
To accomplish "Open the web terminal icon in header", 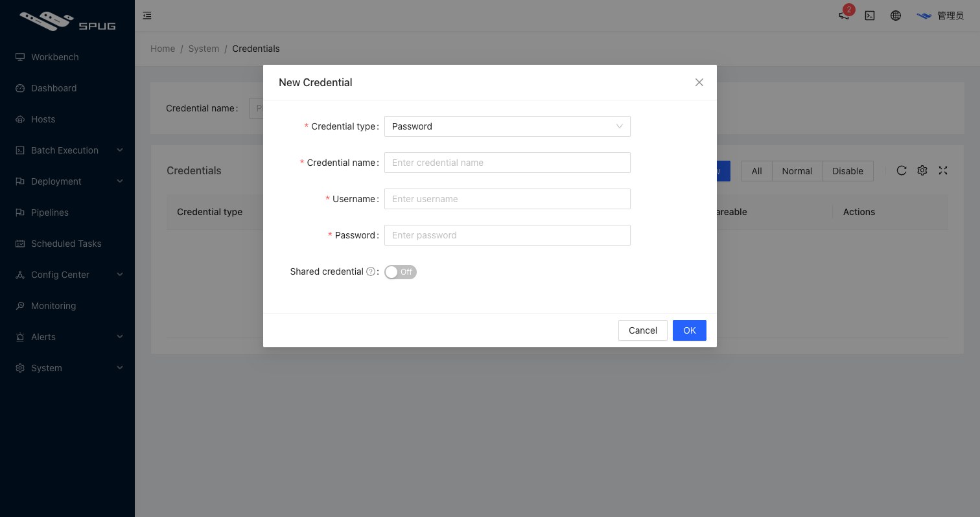I will (x=870, y=16).
